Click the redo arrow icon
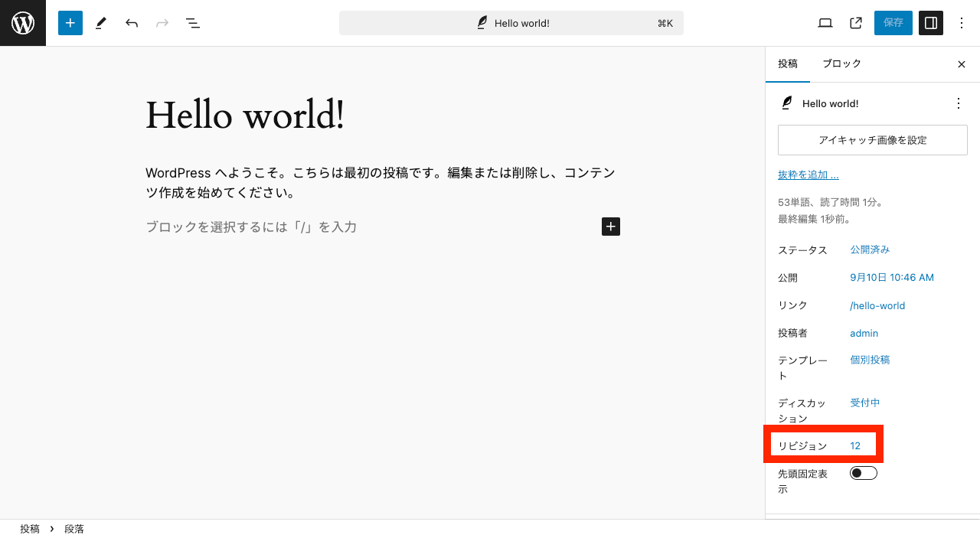Screen dimensions: 980x538 coord(162,23)
